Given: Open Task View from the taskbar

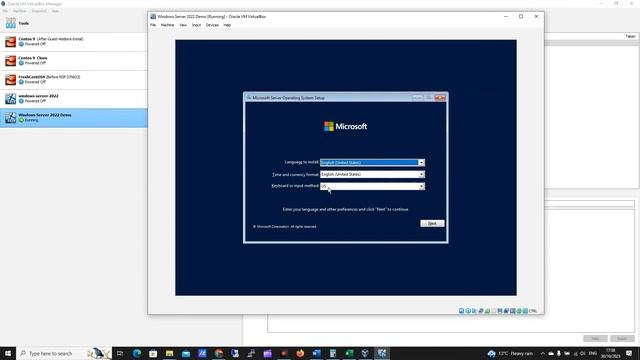Looking at the screenshot, I should [x=120, y=353].
